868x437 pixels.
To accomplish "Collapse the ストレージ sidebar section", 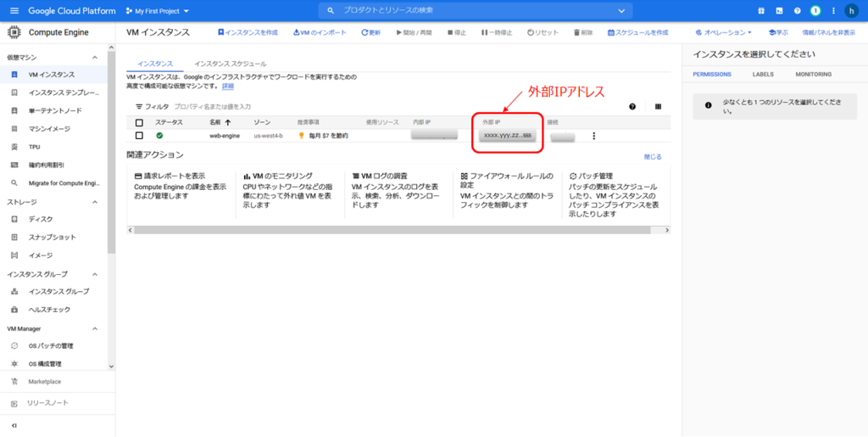I will (95, 202).
